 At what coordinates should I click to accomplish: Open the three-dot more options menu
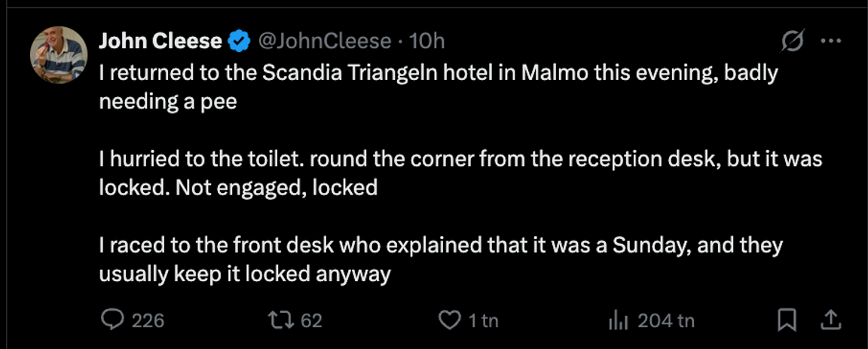click(830, 42)
